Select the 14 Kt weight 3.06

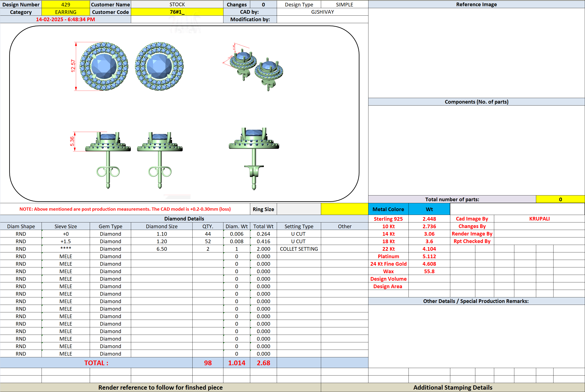(429, 234)
